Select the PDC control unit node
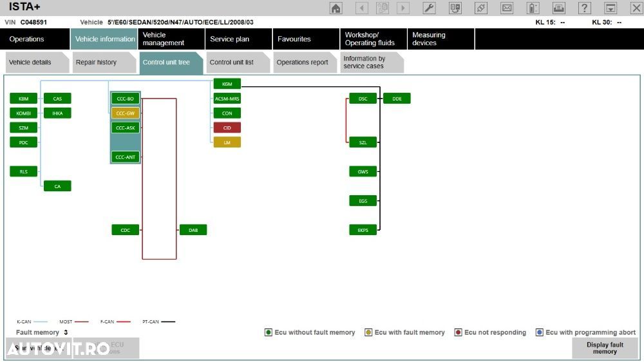644x362 pixels. (23, 142)
